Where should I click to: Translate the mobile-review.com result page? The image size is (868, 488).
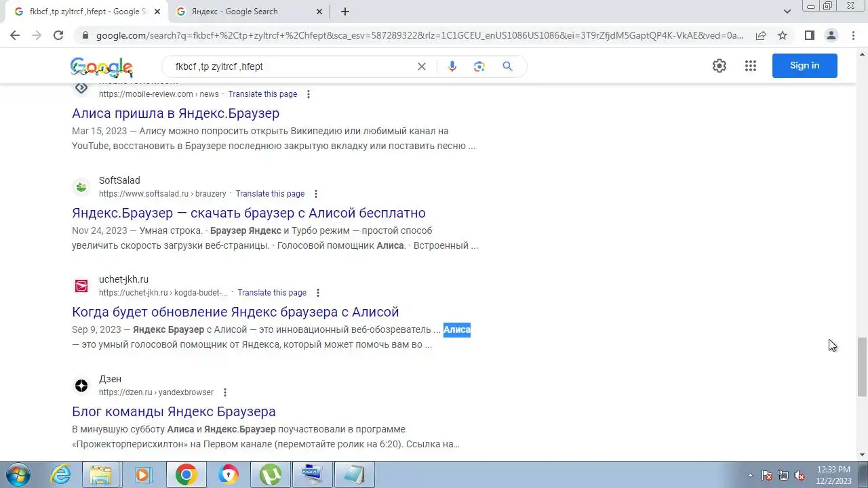pos(262,94)
